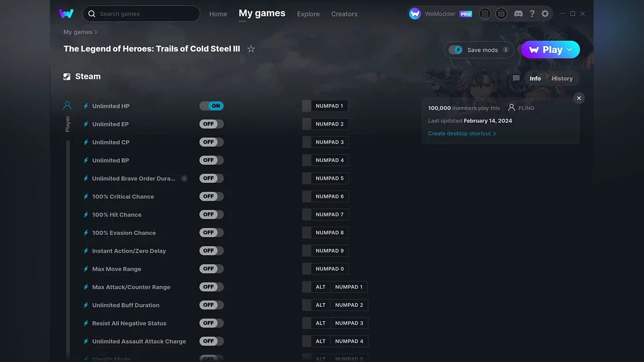Toggle the Save mods switch

(x=456, y=50)
